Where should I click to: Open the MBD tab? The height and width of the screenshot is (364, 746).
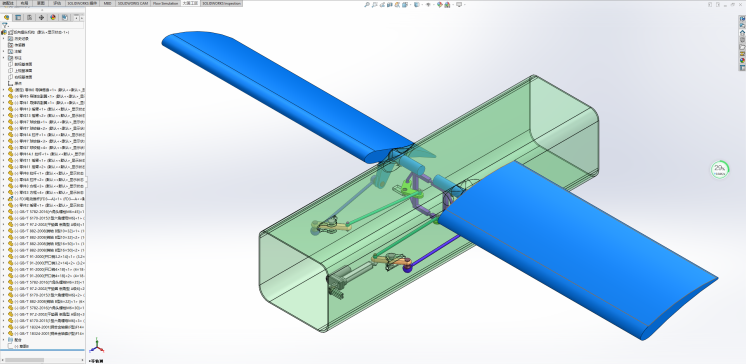pos(108,3)
